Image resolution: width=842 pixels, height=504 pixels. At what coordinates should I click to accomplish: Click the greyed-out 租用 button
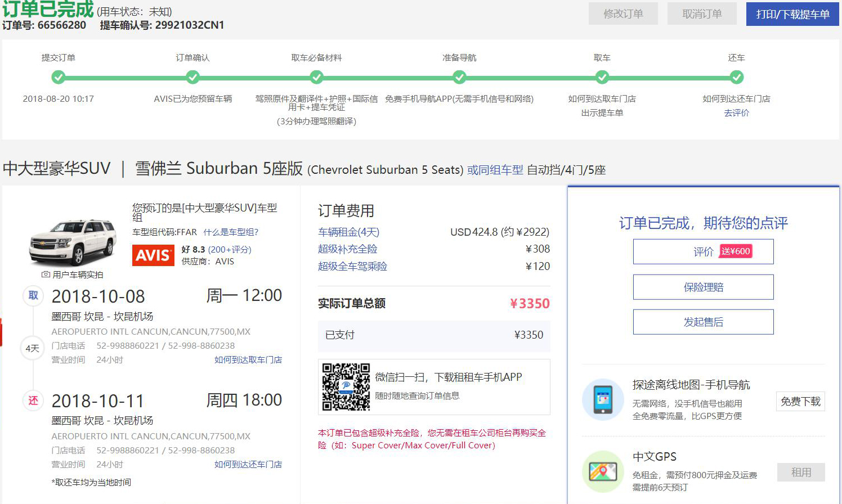[x=801, y=472]
